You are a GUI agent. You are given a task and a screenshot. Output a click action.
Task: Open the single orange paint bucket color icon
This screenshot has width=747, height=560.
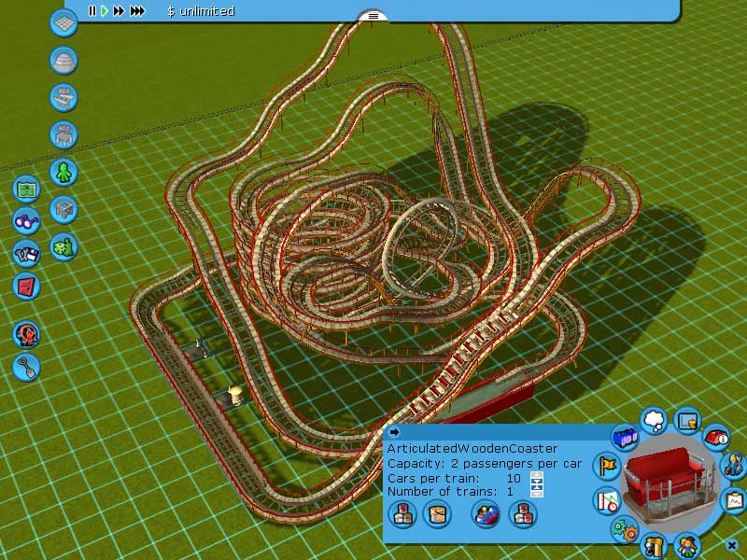click(x=437, y=514)
